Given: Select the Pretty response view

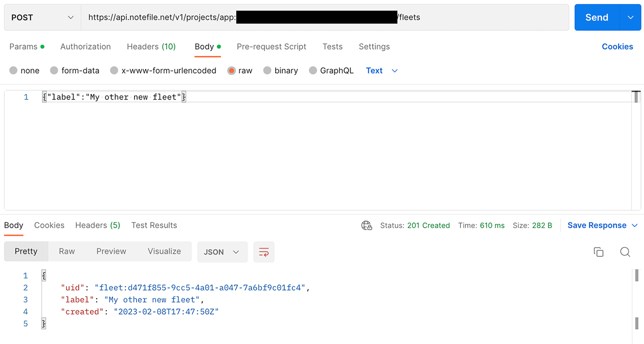Looking at the screenshot, I should 26,251.
